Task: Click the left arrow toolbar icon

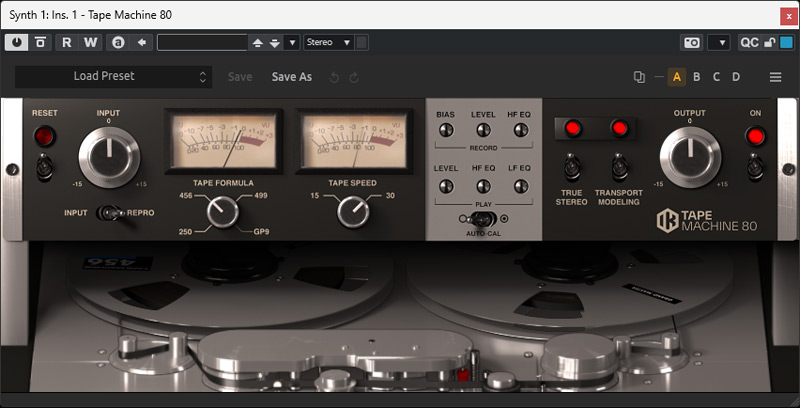Action: pyautogui.click(x=142, y=42)
